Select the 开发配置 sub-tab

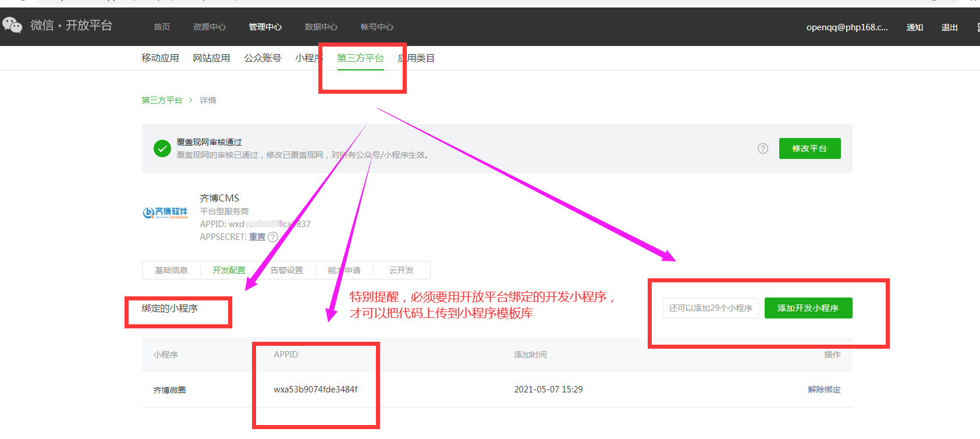[x=229, y=270]
